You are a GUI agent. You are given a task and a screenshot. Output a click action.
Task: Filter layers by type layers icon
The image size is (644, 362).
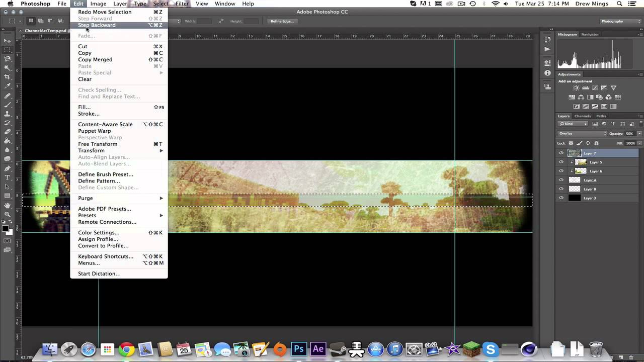click(613, 124)
